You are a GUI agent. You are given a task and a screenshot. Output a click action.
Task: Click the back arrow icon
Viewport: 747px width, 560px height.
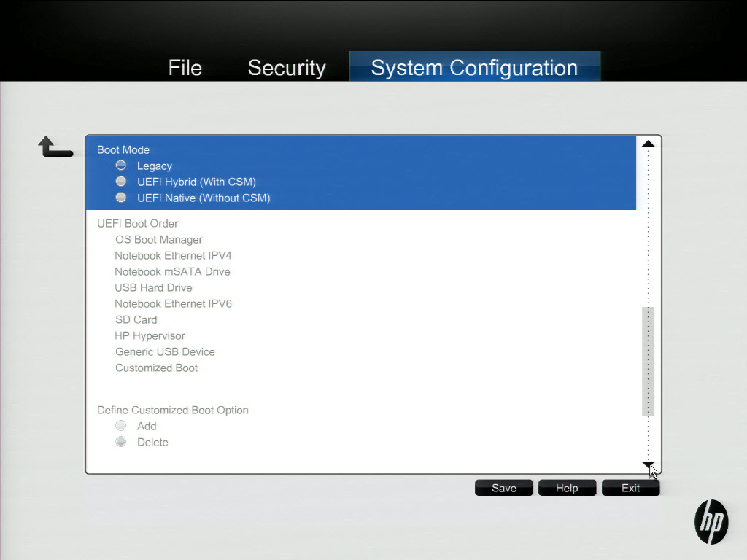pos(55,147)
